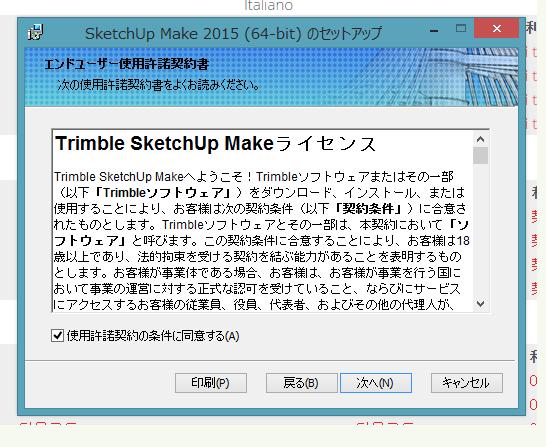Uncheck the license agreement acceptance checkbox
The width and height of the screenshot is (546, 447).
click(57, 336)
